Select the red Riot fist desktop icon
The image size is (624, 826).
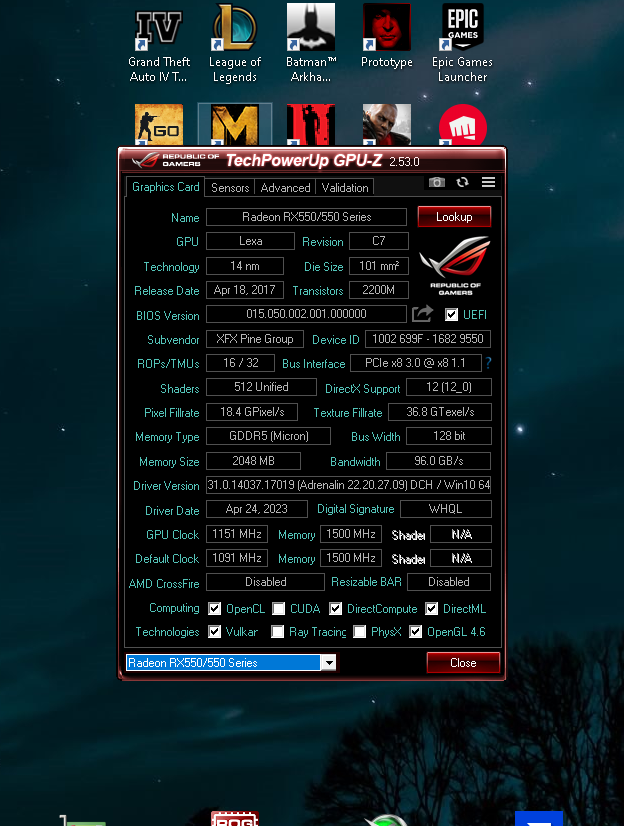462,125
